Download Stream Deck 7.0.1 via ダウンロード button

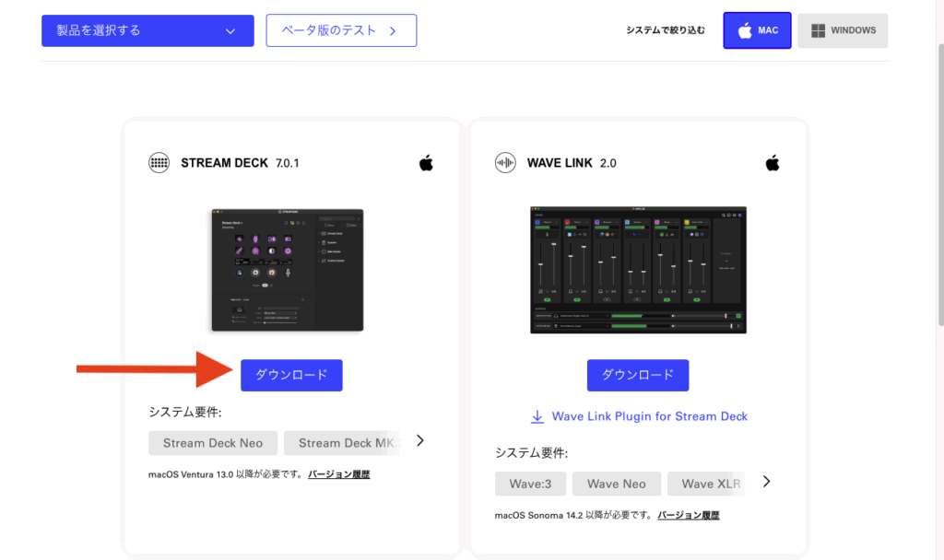pos(291,376)
